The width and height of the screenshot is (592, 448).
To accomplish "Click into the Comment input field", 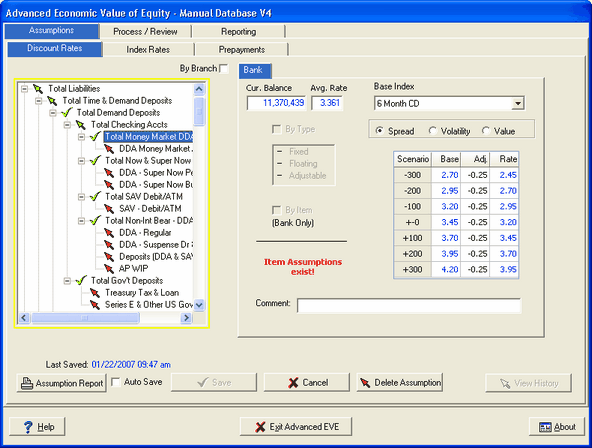I will tap(409, 306).
